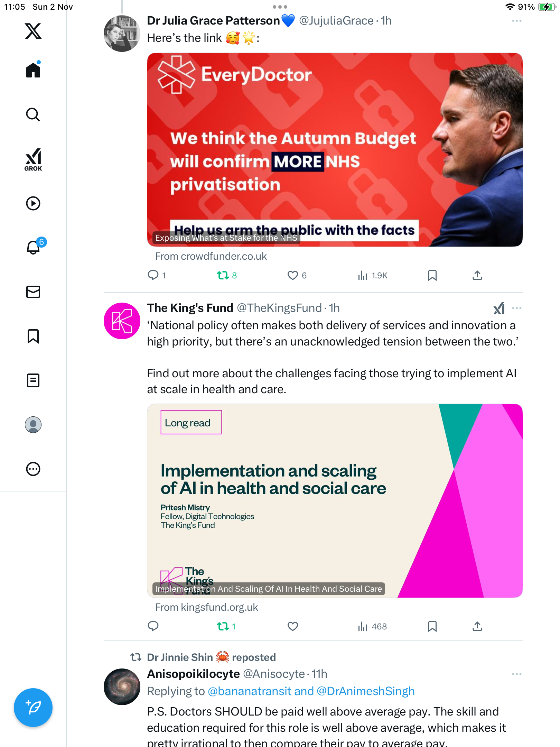Like Dr Julia Grace Patterson's post
The image size is (560, 747).
(x=293, y=275)
